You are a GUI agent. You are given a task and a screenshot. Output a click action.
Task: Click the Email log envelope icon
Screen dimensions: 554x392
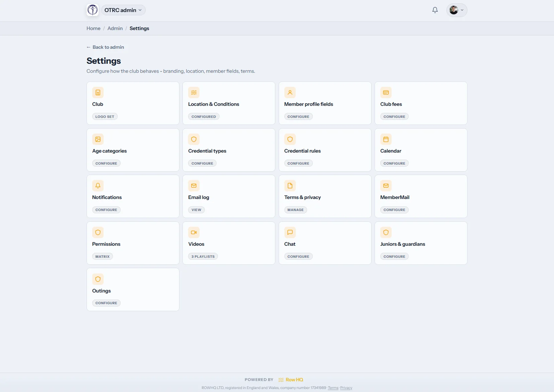(194, 186)
